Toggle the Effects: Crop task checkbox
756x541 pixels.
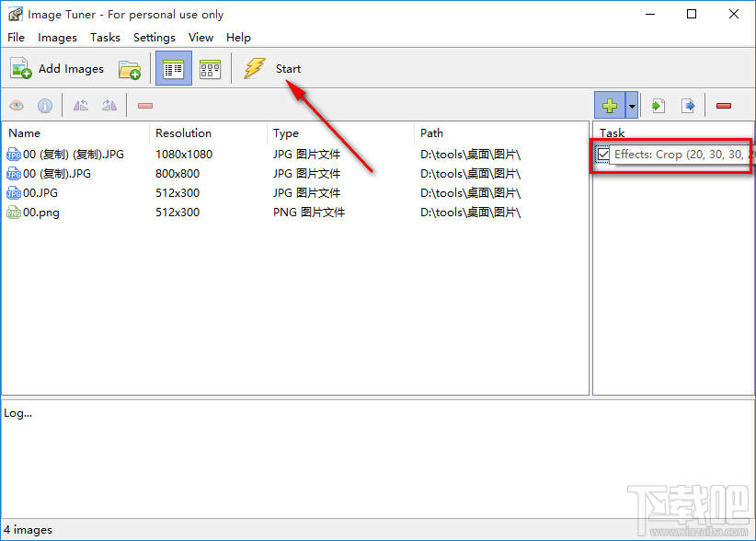click(x=603, y=155)
